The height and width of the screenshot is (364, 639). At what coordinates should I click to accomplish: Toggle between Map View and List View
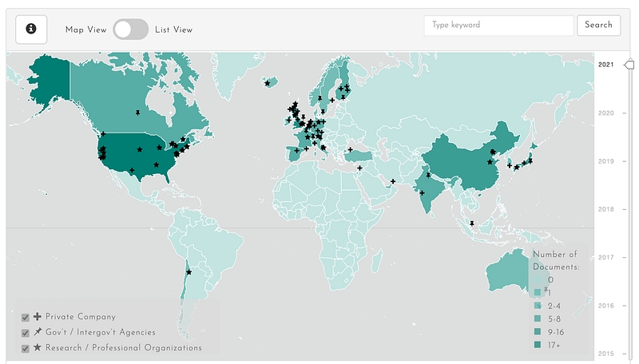130,30
